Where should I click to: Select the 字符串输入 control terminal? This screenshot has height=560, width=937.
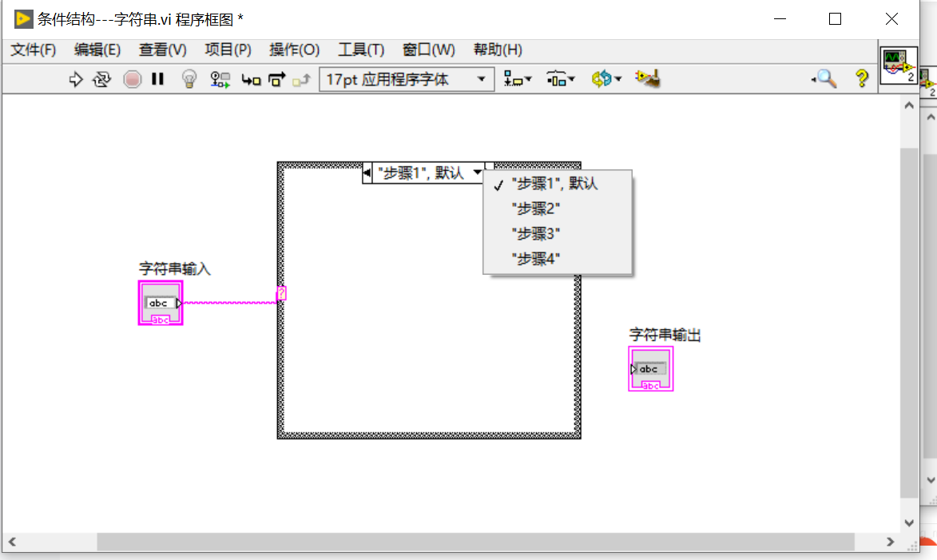click(160, 303)
